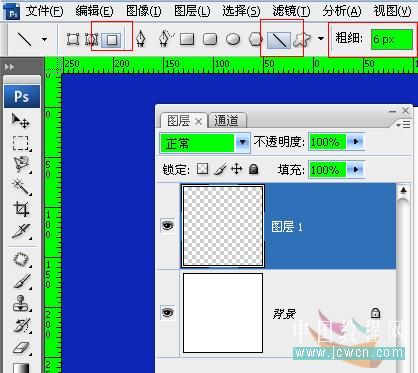Open the 图层(L) menu
Image resolution: width=418 pixels, height=373 pixels.
tap(192, 11)
